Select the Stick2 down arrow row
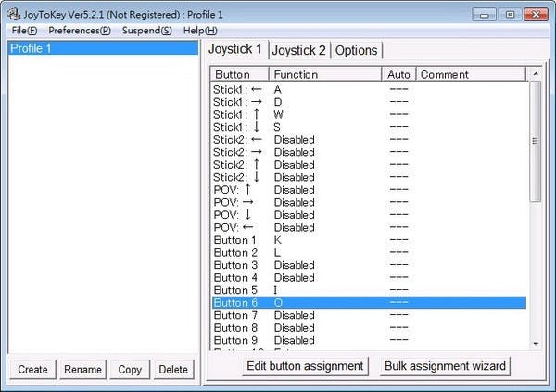This screenshot has height=392, width=556. click(x=369, y=177)
